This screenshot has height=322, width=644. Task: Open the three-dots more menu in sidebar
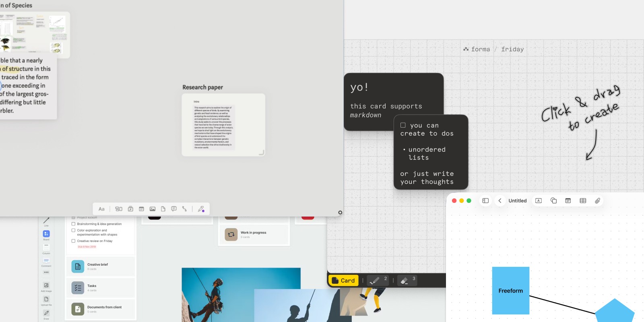point(46,272)
